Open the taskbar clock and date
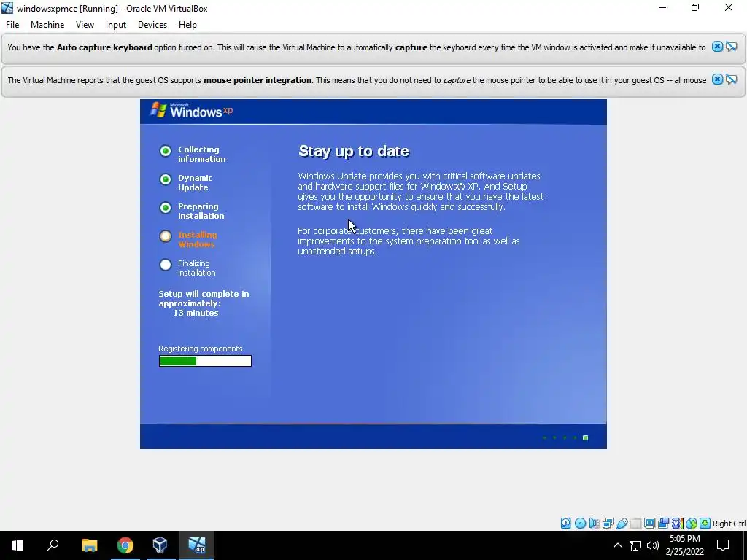 coord(684,545)
